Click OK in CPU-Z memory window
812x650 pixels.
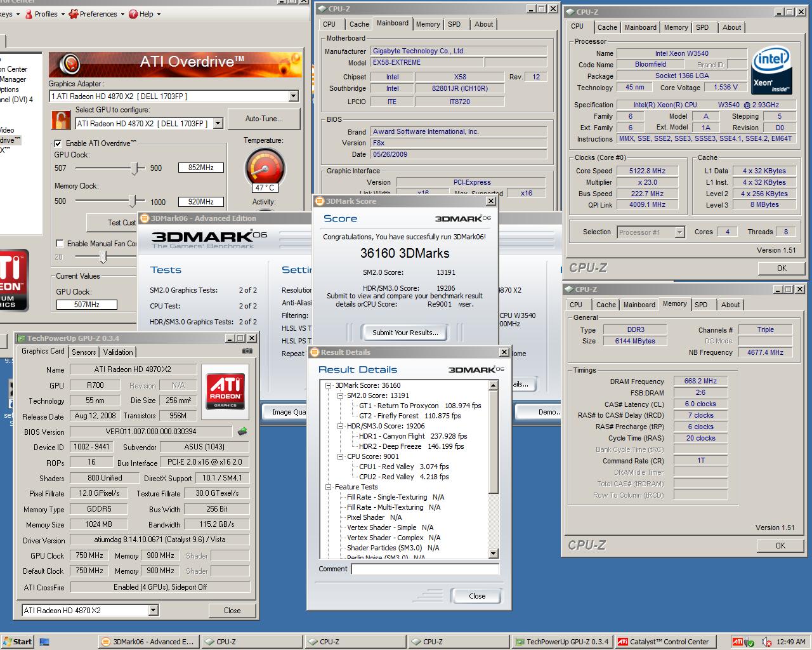[x=780, y=545]
